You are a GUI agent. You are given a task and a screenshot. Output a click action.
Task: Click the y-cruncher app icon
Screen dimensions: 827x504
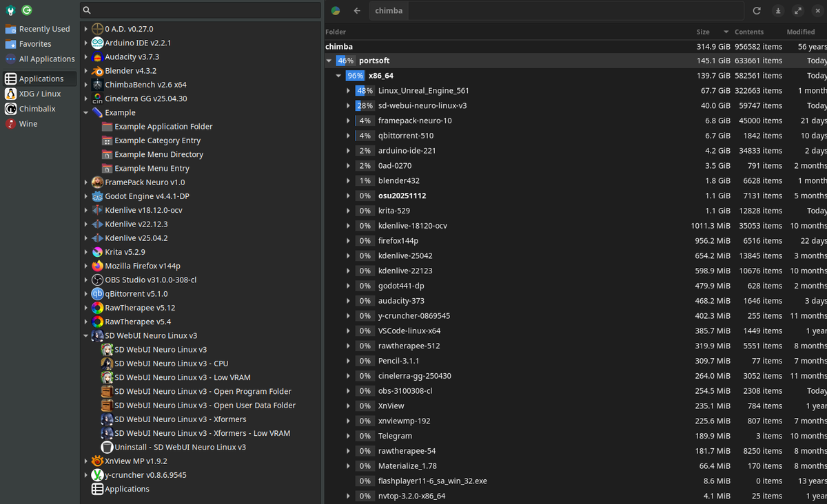(x=98, y=475)
